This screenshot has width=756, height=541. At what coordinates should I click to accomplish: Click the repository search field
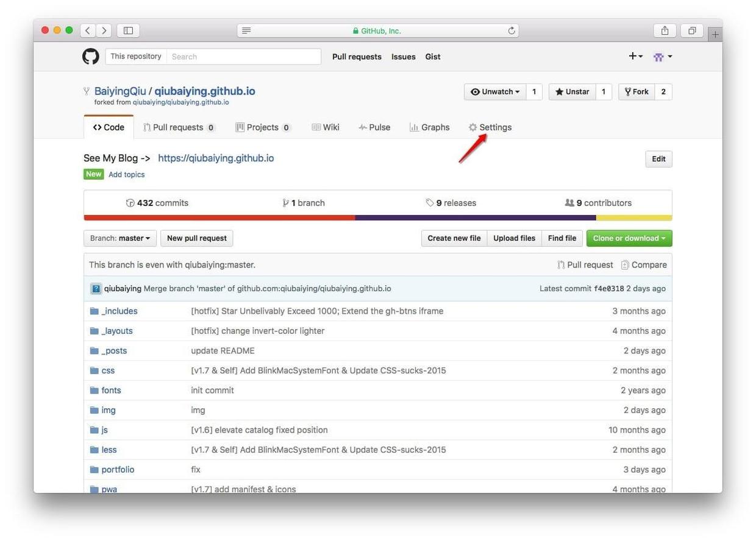point(244,57)
